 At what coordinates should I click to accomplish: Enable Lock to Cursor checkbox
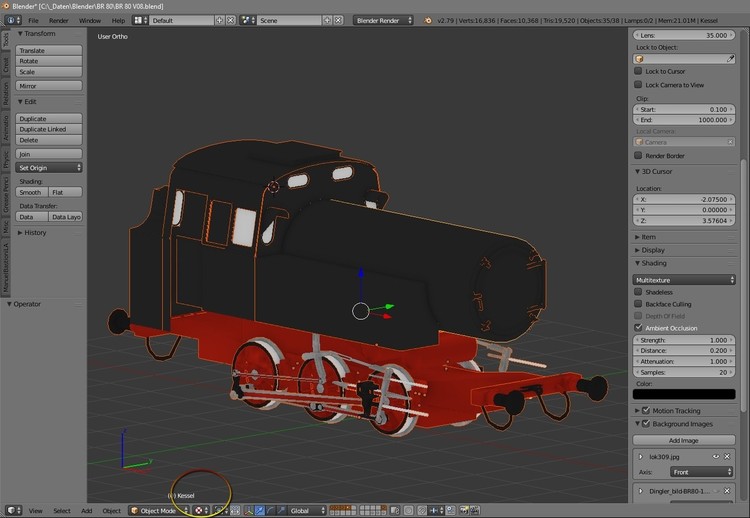(x=638, y=71)
